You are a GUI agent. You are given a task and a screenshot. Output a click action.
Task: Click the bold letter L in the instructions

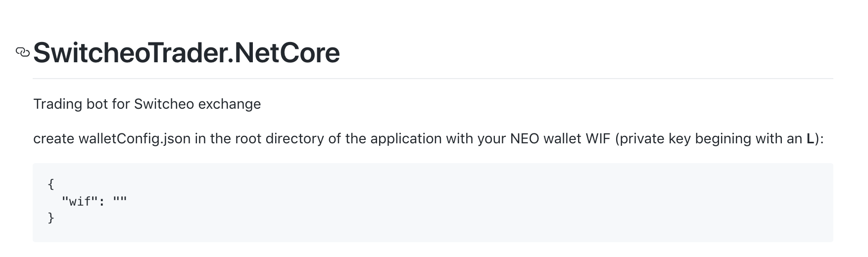(x=810, y=138)
